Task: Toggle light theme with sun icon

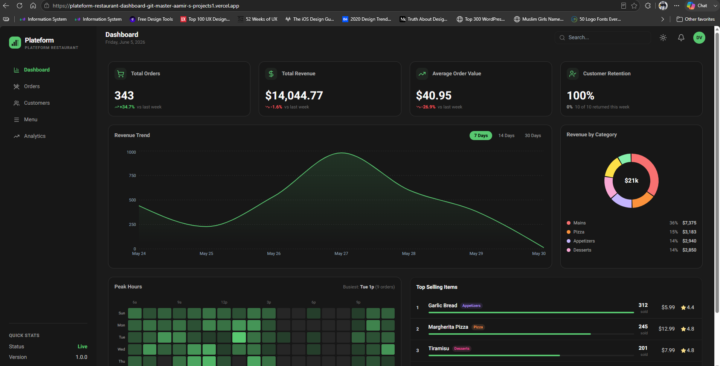Action: click(x=663, y=38)
